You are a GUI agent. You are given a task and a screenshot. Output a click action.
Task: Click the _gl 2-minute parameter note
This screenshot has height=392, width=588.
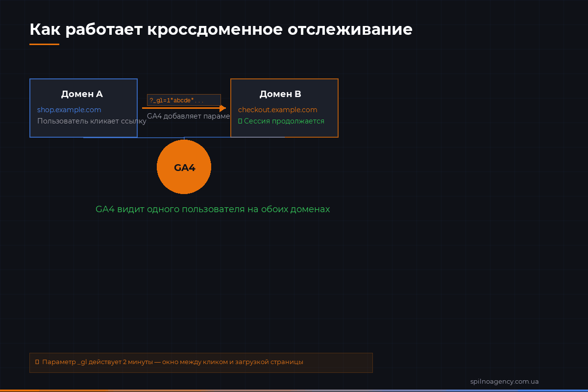click(x=201, y=363)
